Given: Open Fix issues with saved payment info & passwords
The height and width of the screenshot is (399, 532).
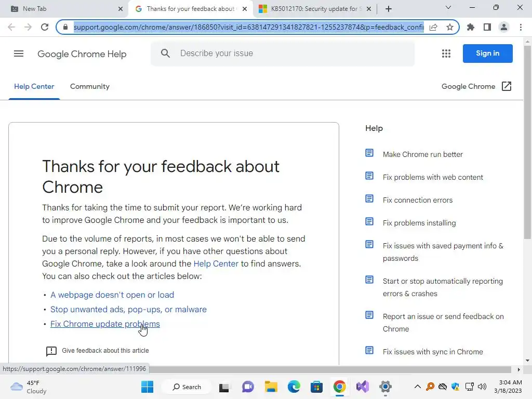Looking at the screenshot, I should (443, 252).
